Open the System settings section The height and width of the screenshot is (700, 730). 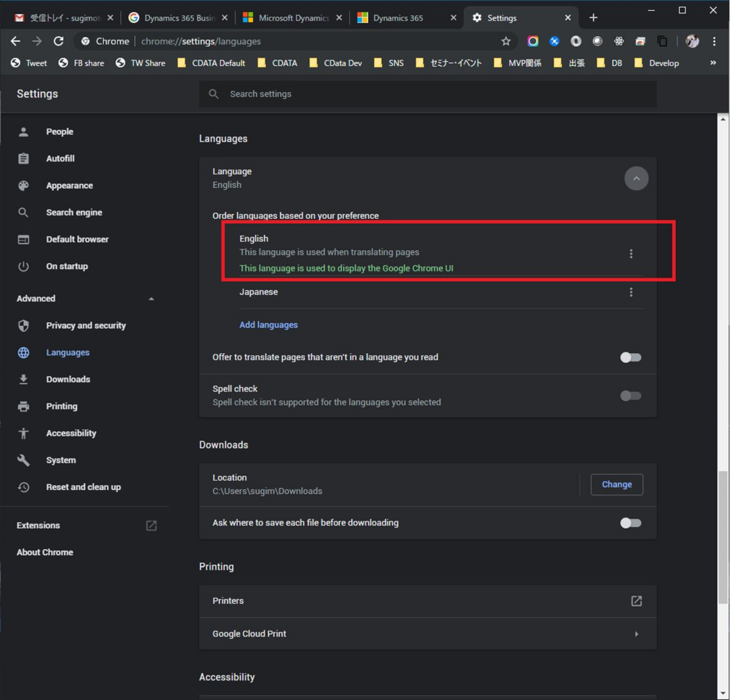click(x=61, y=460)
